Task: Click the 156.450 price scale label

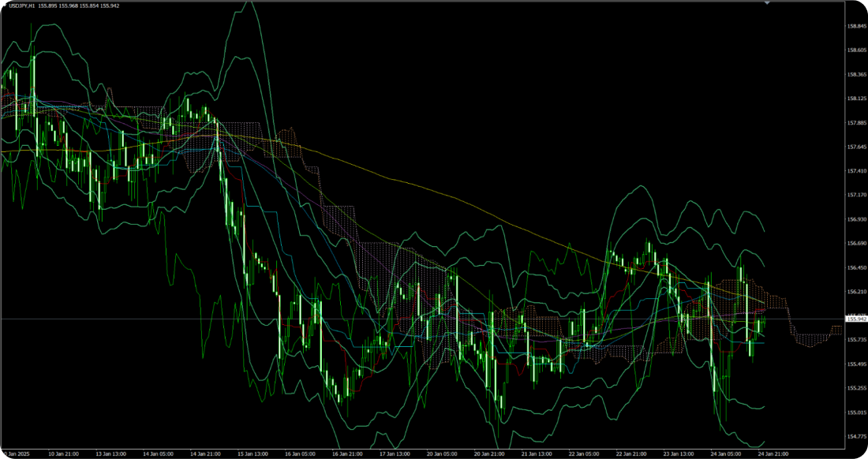Action: [x=856, y=267]
